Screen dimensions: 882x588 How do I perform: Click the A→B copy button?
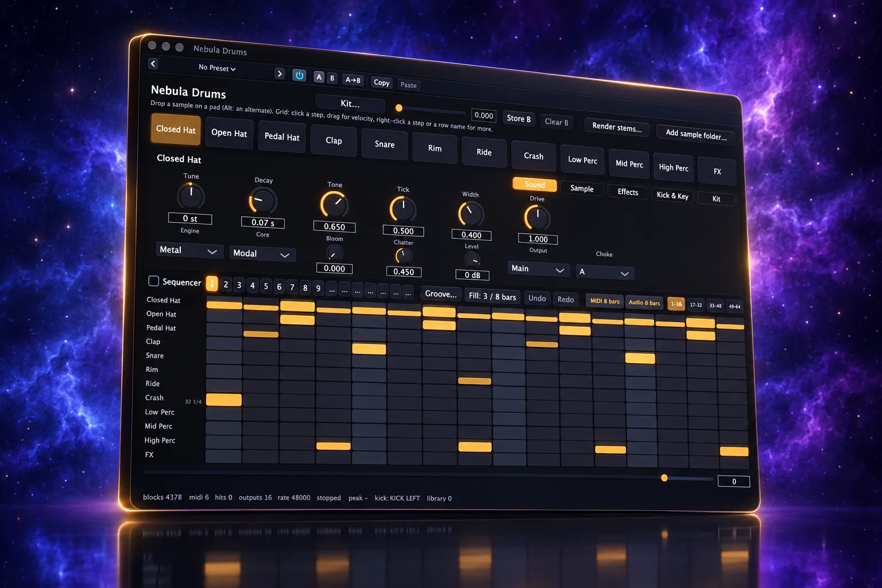tap(353, 80)
